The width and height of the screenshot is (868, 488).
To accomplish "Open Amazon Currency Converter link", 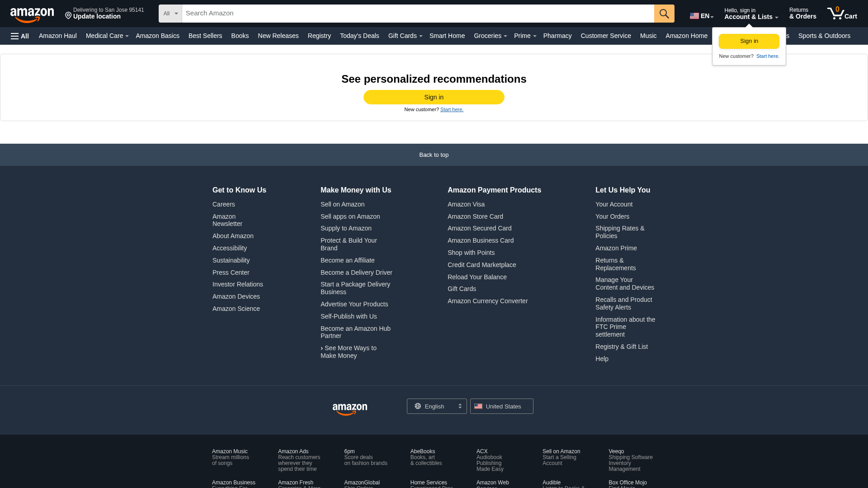I will (487, 301).
